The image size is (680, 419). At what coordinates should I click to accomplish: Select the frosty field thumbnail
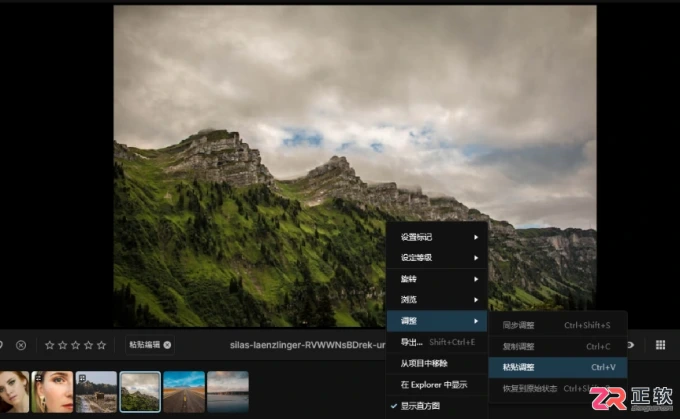coord(96,392)
